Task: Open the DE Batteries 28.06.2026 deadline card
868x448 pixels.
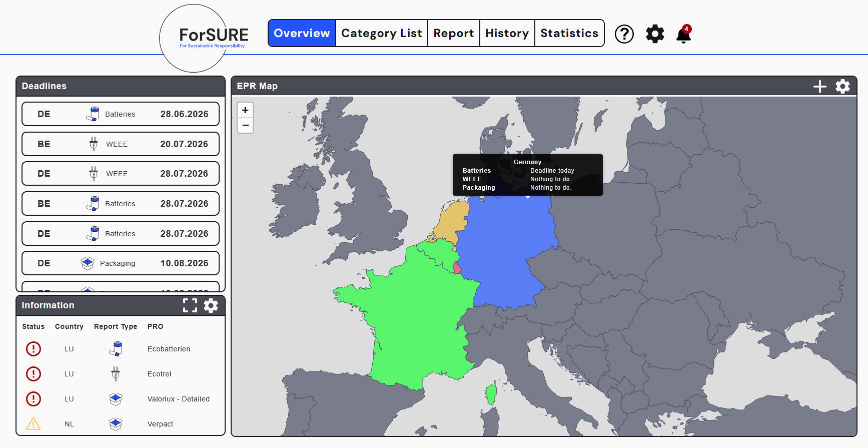Action: tap(121, 114)
